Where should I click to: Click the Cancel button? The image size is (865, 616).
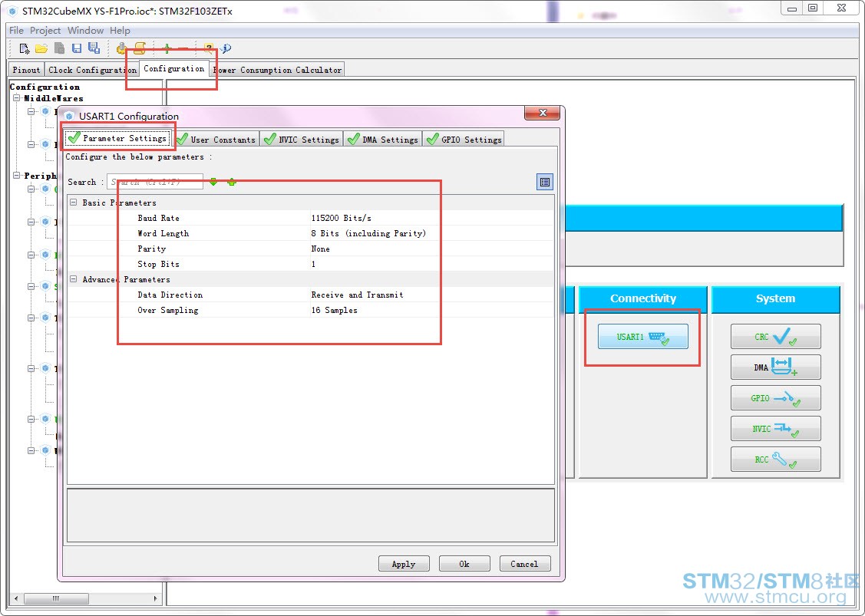coord(525,564)
